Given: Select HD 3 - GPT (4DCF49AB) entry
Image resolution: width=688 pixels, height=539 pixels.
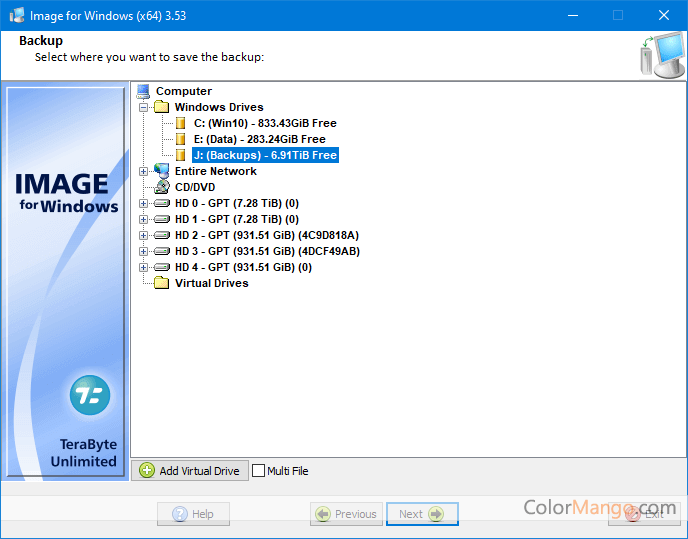Looking at the screenshot, I should coord(267,251).
